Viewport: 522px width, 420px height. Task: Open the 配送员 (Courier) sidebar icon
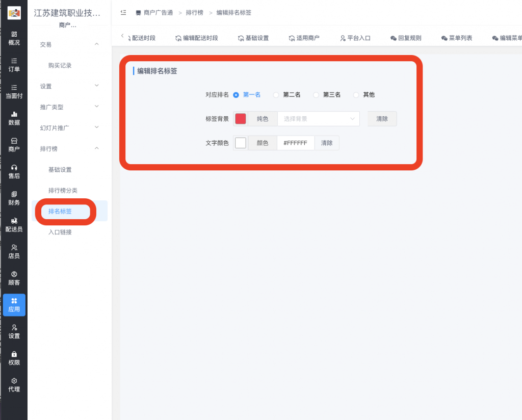[x=14, y=225]
